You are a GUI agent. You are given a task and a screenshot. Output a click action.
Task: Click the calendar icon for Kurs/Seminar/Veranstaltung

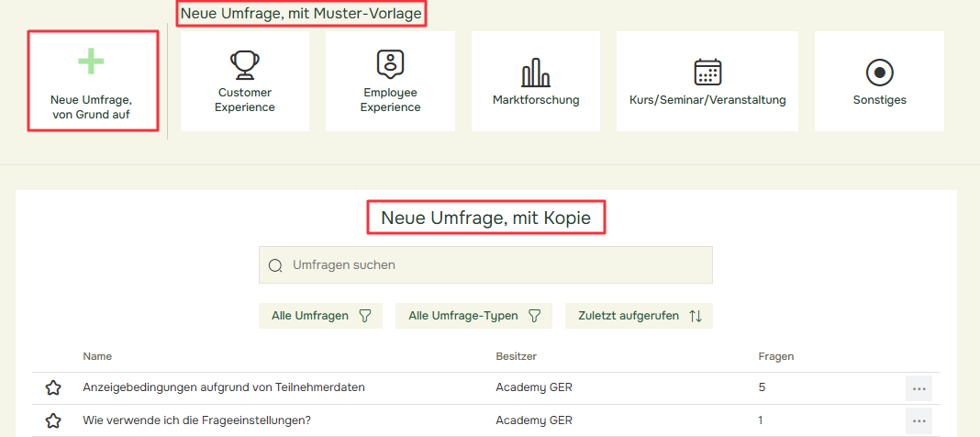pos(707,72)
